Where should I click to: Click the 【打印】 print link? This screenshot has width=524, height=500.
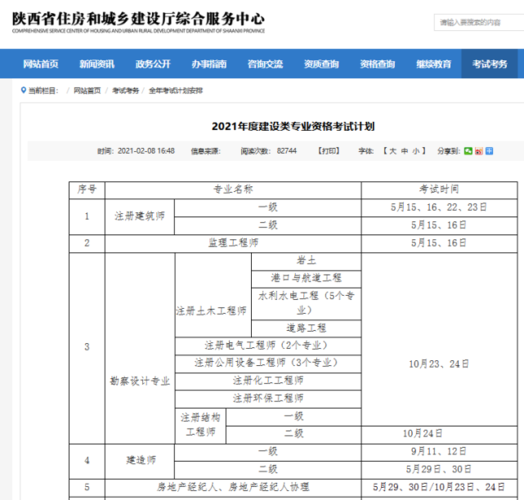329,151
